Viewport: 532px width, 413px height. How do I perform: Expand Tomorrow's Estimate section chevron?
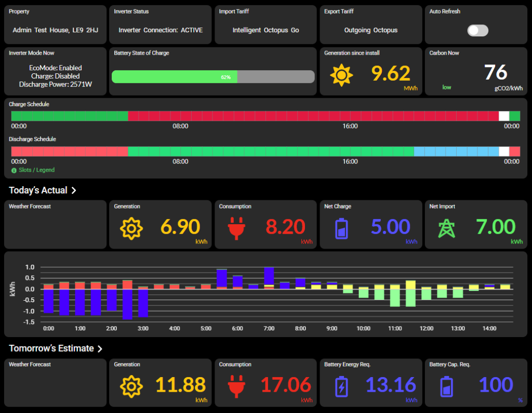pos(100,349)
